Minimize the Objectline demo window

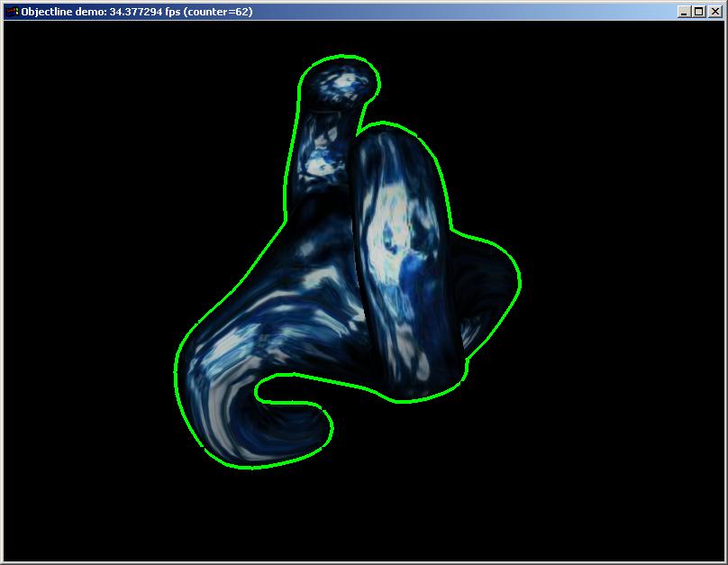pos(683,12)
